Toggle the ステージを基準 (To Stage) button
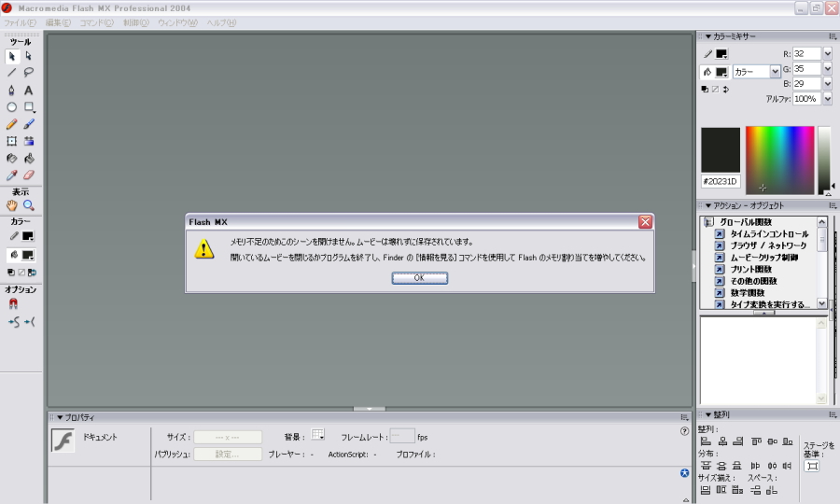The width and height of the screenshot is (840, 504). pyautogui.click(x=812, y=466)
